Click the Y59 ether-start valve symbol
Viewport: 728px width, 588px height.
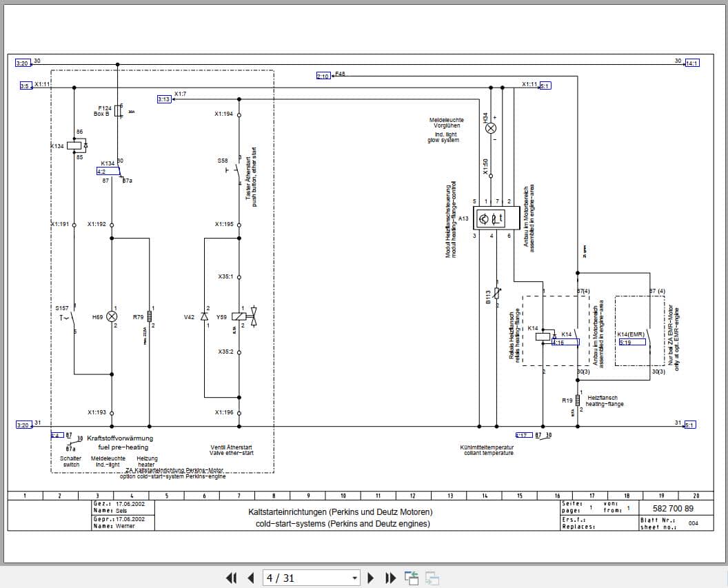[239, 316]
